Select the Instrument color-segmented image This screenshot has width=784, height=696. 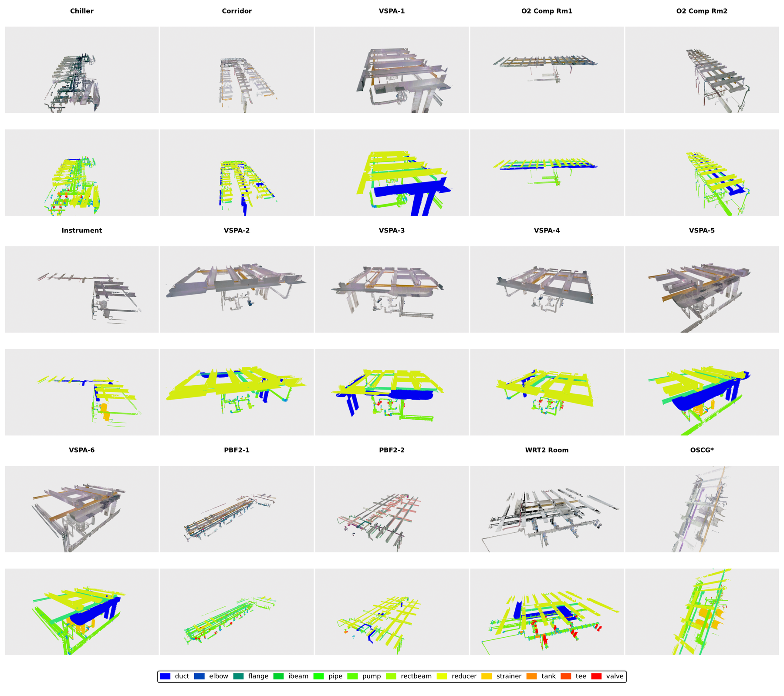pyautogui.click(x=82, y=392)
